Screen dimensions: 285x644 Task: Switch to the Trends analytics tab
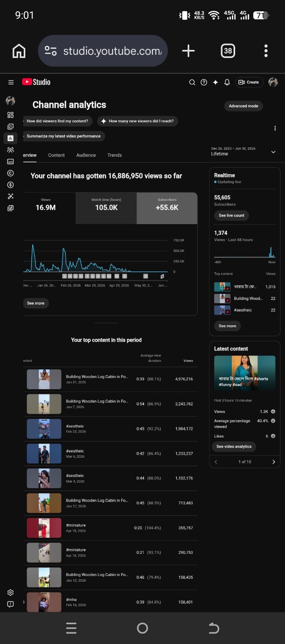(115, 155)
